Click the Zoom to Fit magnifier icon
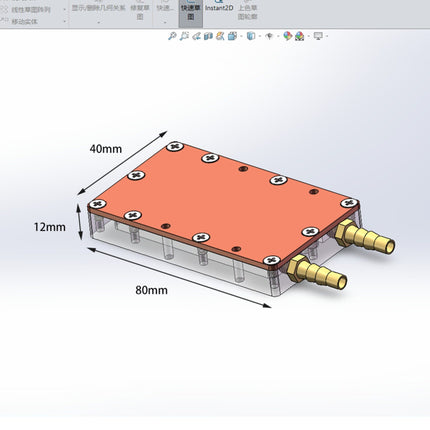 click(172, 36)
